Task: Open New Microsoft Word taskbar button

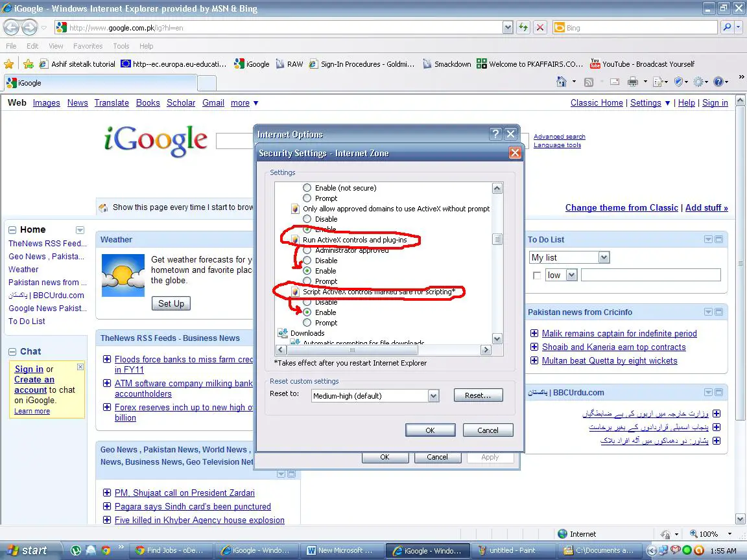Action: point(342,550)
